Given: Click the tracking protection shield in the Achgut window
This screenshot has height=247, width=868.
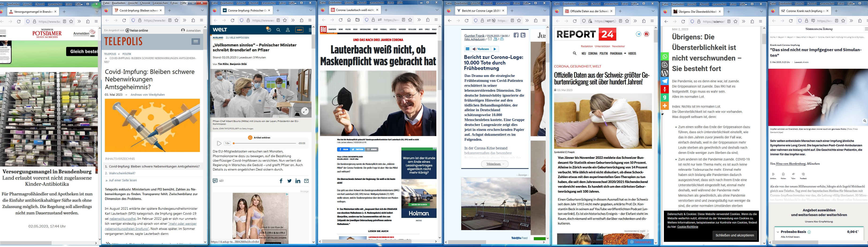Looking at the screenshot, I should click(x=476, y=21).
